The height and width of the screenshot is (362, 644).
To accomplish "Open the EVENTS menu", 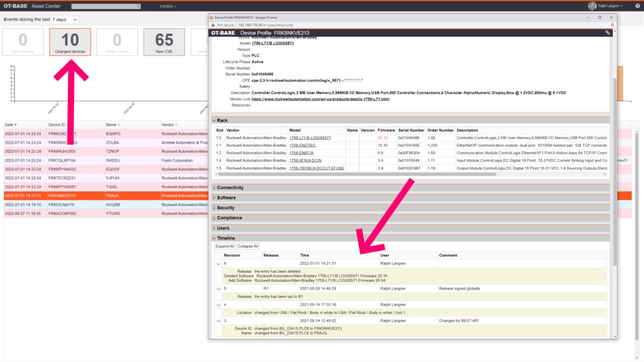I will pyautogui.click(x=168, y=7).
